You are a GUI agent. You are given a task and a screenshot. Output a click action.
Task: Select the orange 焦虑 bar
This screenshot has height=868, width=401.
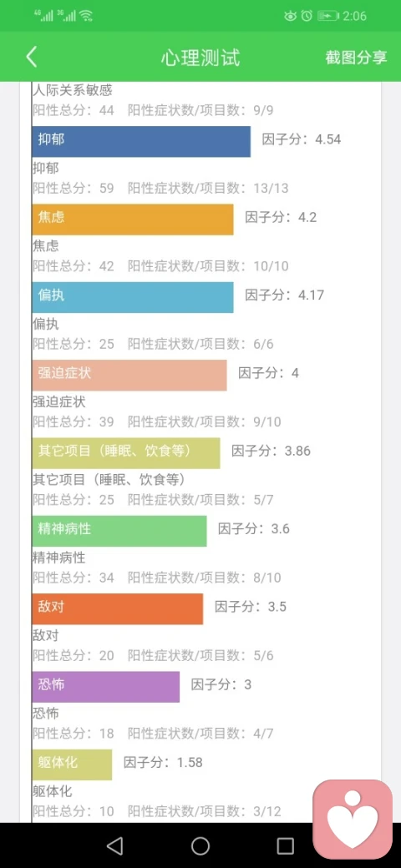(132, 220)
